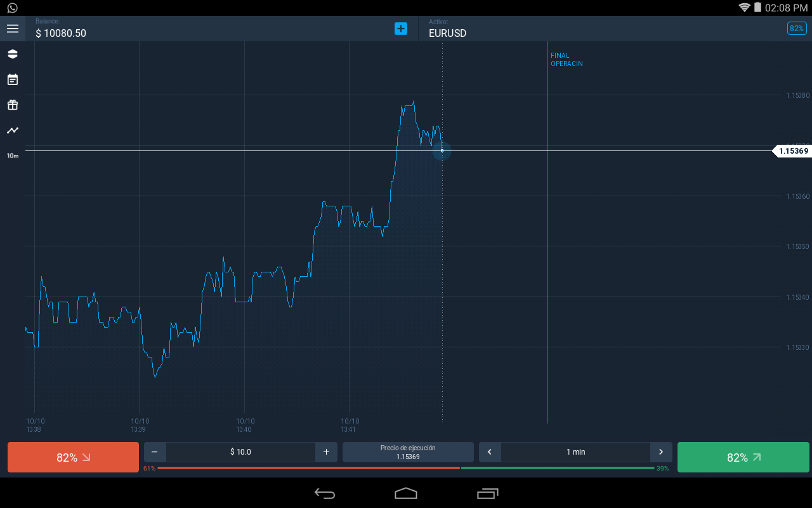Tap the 1 min duration field
Screen dimensions: 812x508
coord(575,452)
